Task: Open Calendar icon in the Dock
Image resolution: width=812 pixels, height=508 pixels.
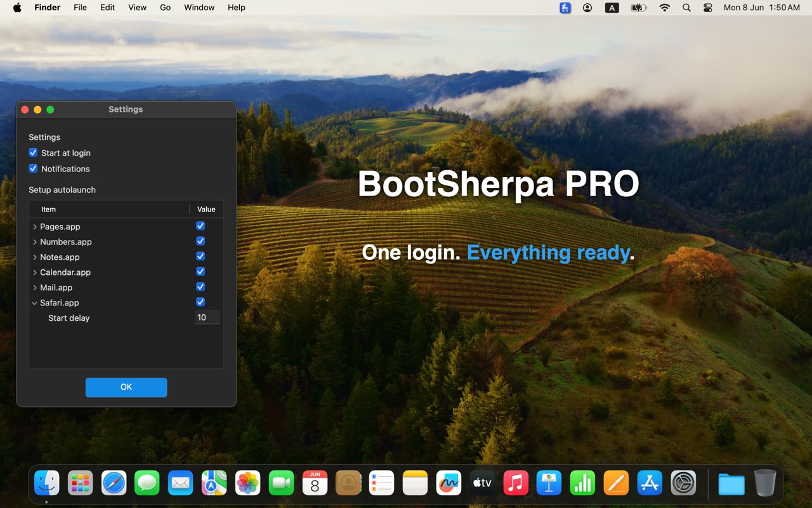Action: 315,483
